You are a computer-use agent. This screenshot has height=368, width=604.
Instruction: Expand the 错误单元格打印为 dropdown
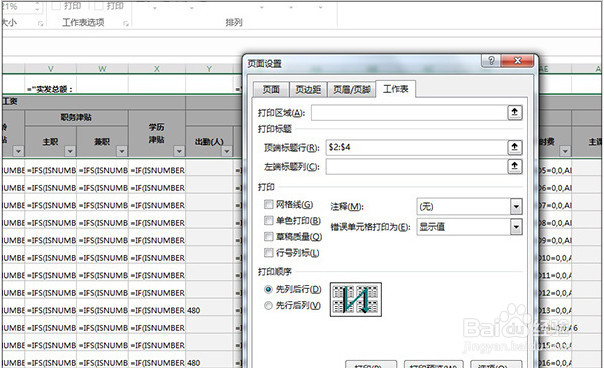470,227
